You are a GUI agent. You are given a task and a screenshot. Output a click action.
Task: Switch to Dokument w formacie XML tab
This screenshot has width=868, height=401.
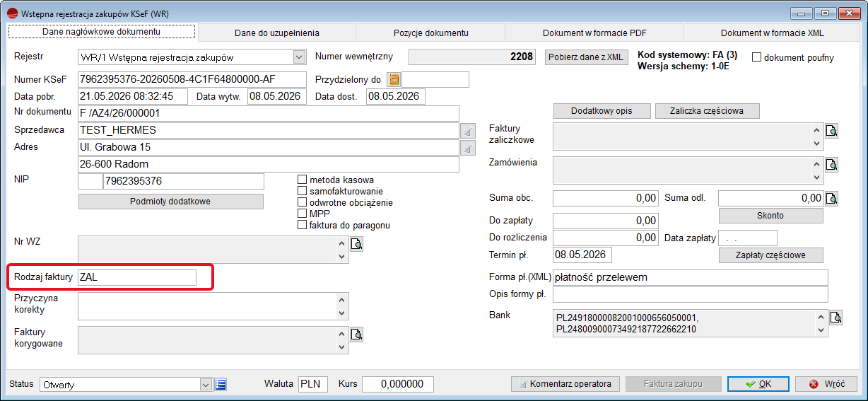click(x=772, y=33)
